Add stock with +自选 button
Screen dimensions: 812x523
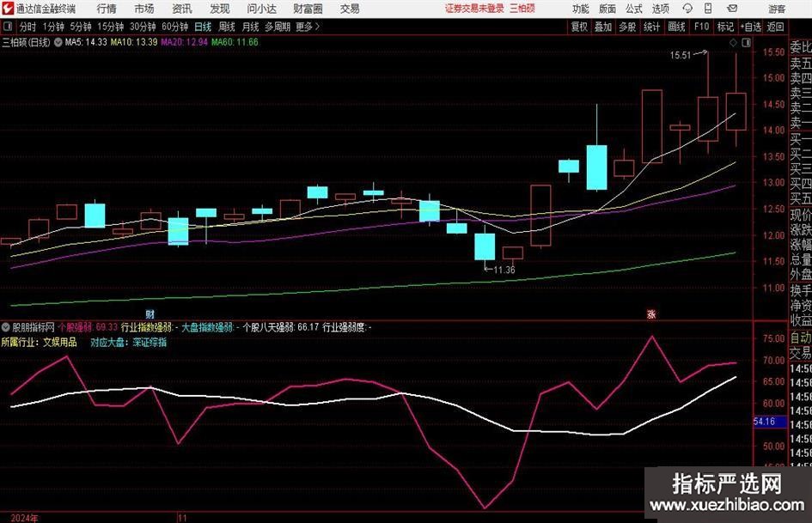[751, 27]
